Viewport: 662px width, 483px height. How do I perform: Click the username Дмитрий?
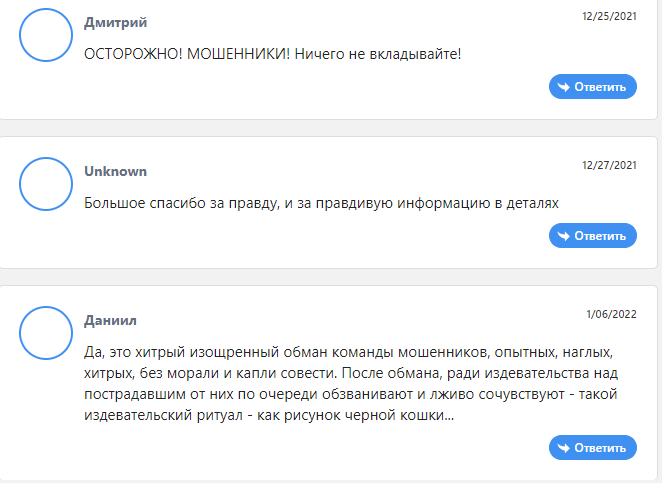pos(116,22)
